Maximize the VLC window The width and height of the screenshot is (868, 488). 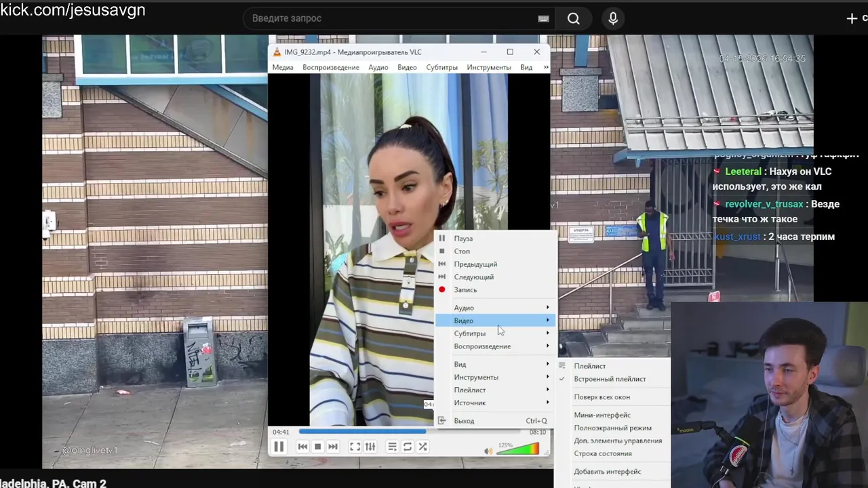click(510, 52)
